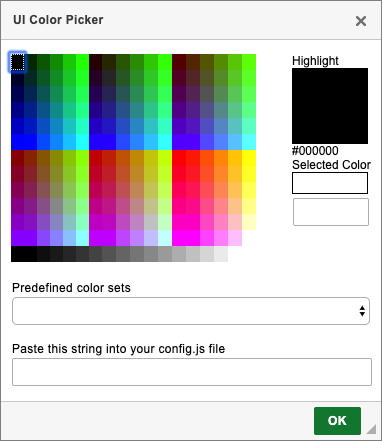Click the text field below Selected Color
The image size is (382, 441).
[331, 212]
